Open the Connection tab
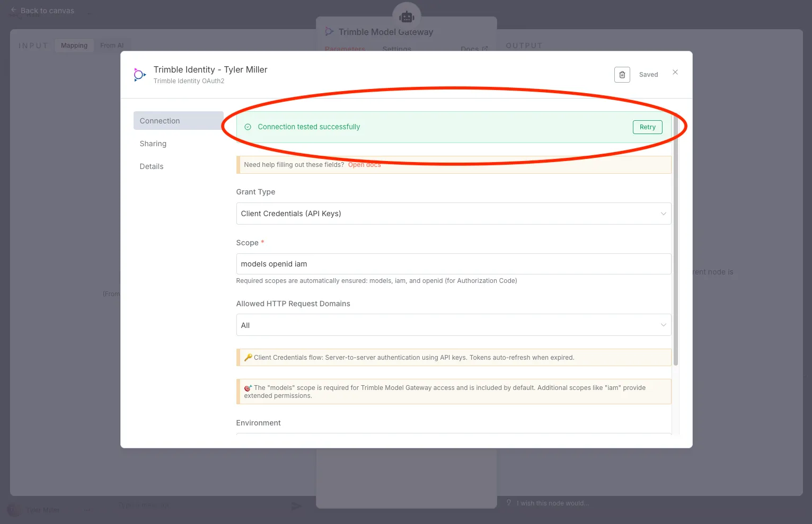Screen dimensions: 812x524 178,121
